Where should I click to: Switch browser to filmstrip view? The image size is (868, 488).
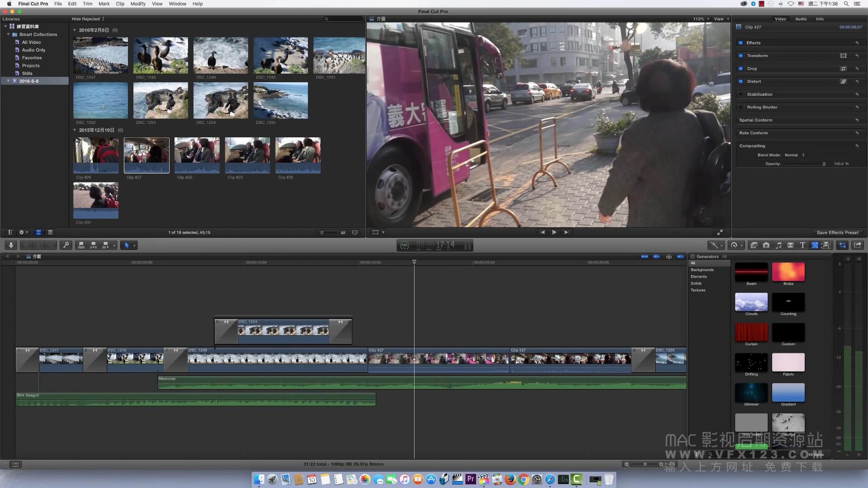(38, 232)
